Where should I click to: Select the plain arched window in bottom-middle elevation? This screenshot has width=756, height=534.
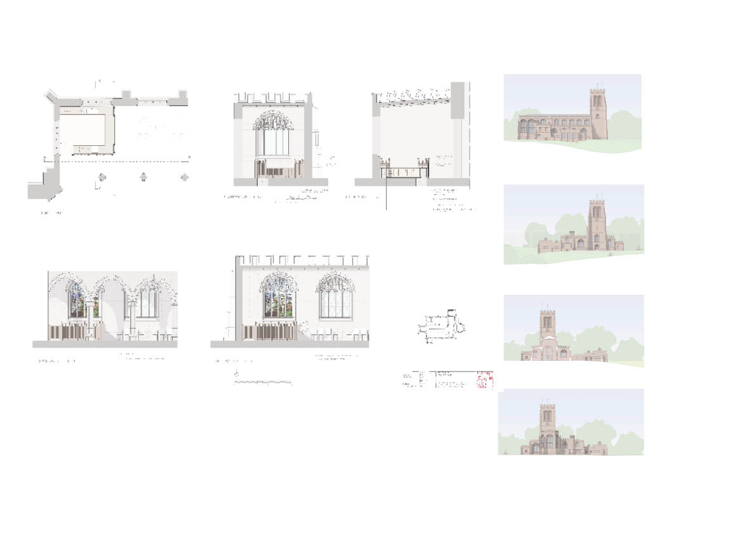(x=335, y=297)
